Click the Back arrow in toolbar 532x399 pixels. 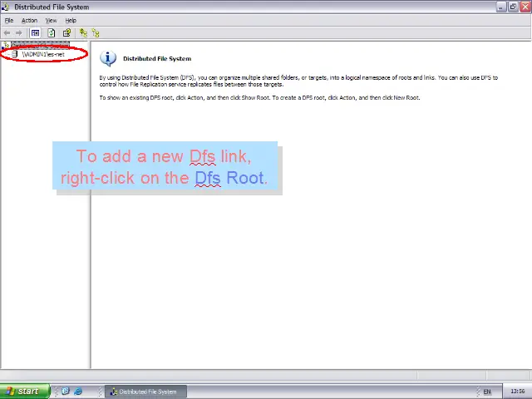tap(7, 33)
